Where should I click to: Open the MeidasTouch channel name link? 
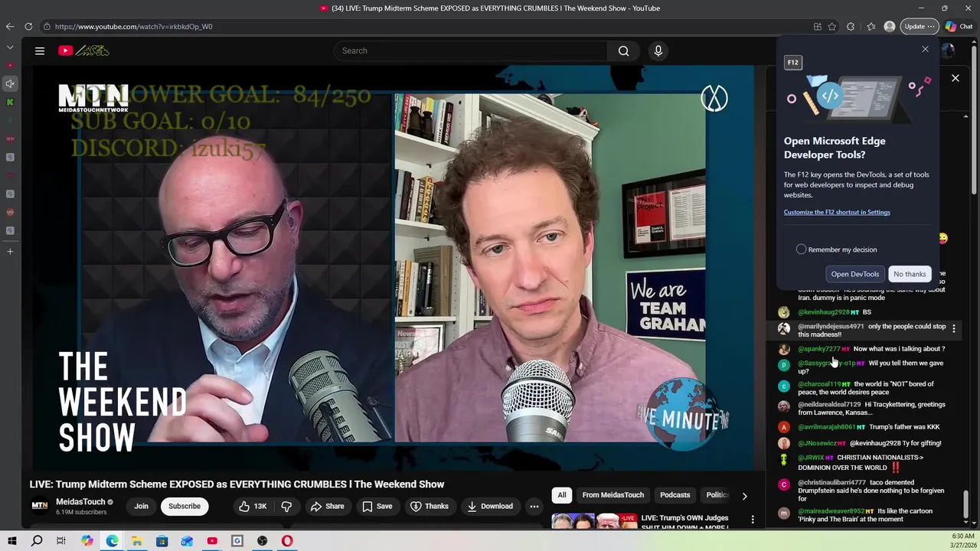coord(80,502)
